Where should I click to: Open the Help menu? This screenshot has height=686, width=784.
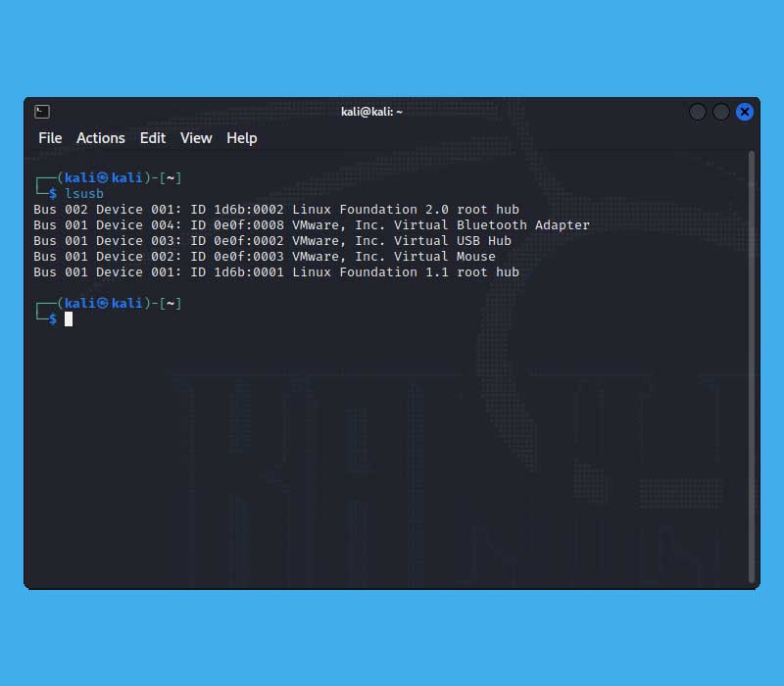point(241,138)
